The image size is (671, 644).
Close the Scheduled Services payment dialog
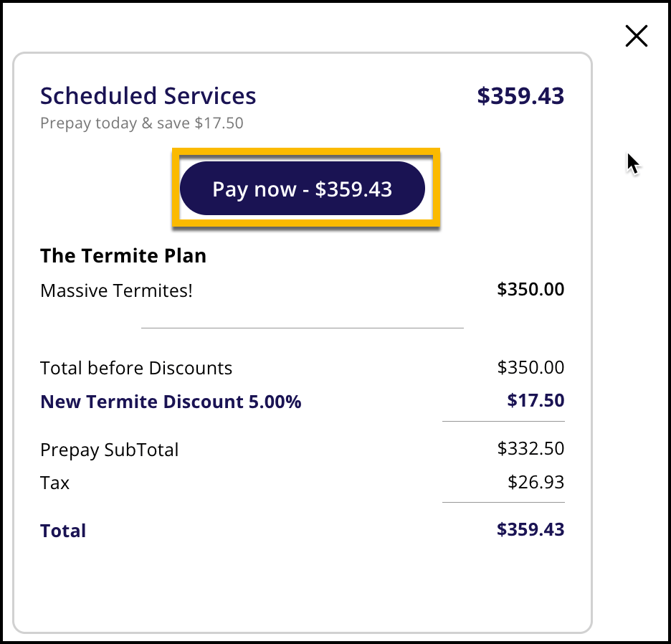tap(636, 36)
